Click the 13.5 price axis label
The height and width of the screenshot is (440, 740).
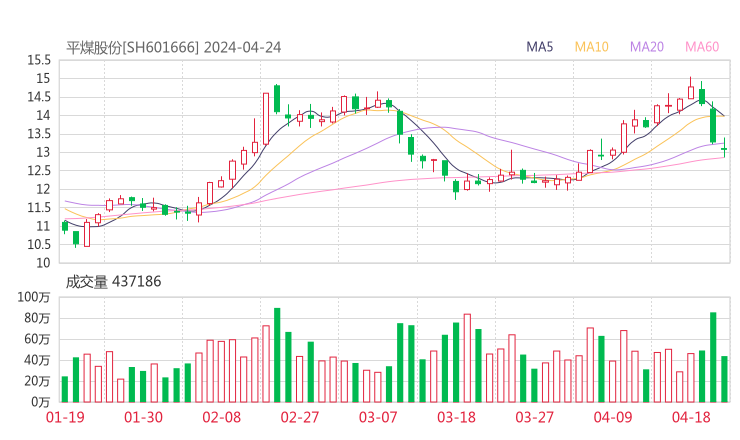(x=39, y=134)
